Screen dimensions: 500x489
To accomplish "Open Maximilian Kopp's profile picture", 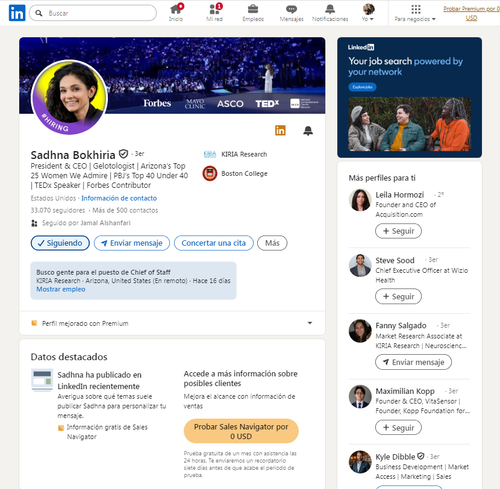I will point(360,397).
